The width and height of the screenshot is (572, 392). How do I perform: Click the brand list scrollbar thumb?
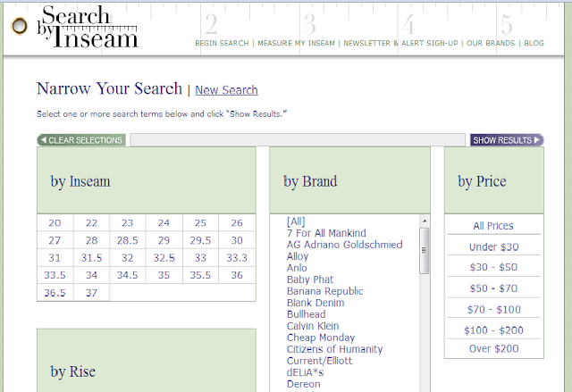425,251
